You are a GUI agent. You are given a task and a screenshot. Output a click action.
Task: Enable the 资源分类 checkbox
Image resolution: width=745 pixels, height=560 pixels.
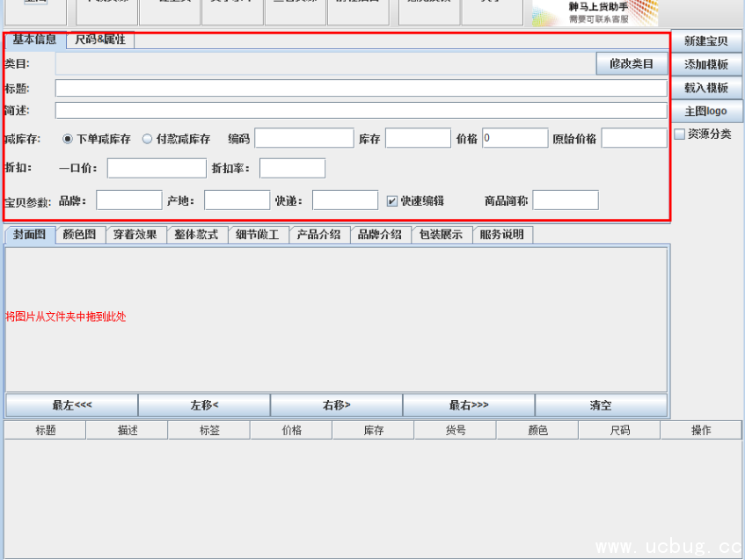680,135
